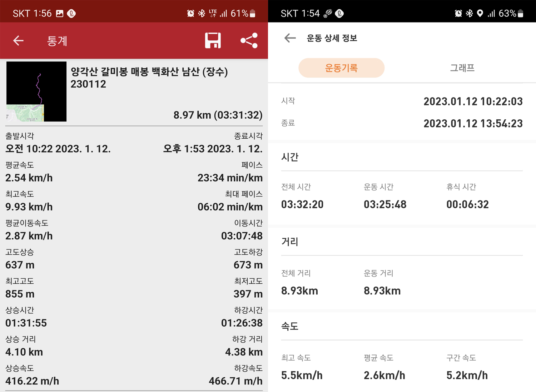536x392 pixels.
Task: Tap the 상승속도 value 416.22 m/h
Action: click(32, 381)
